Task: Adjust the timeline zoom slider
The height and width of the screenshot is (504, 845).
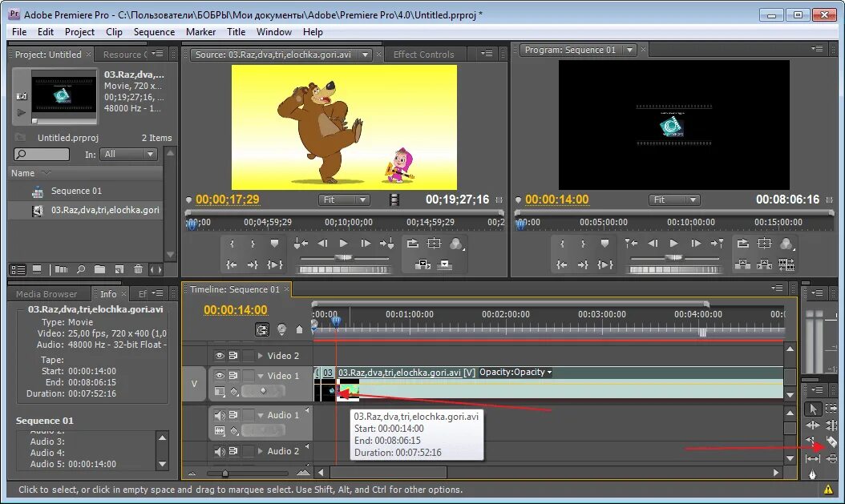Action: click(225, 474)
